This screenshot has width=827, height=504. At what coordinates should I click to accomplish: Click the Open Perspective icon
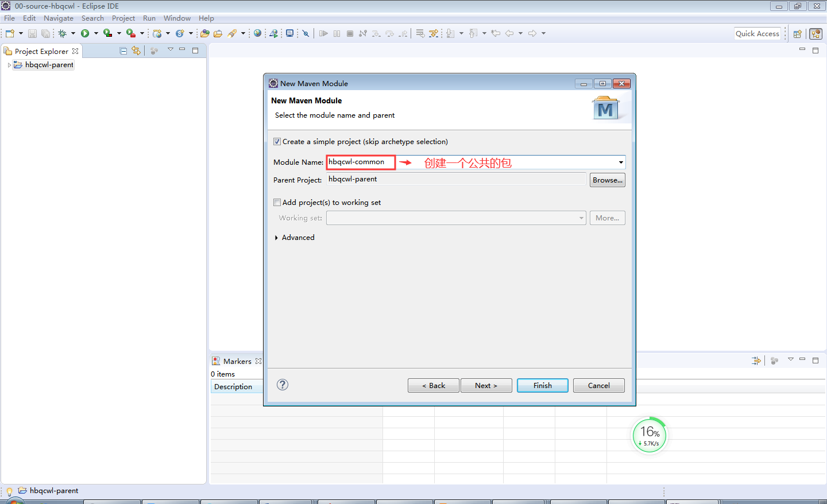coord(797,34)
